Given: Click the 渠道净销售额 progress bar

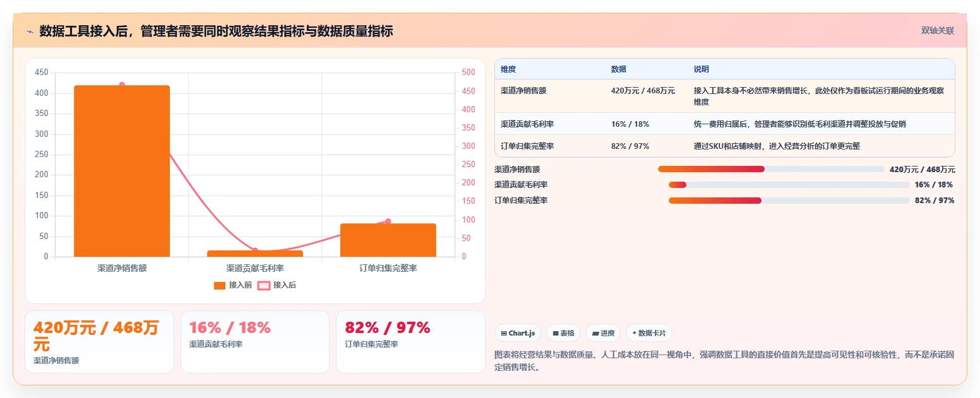Looking at the screenshot, I should point(771,169).
